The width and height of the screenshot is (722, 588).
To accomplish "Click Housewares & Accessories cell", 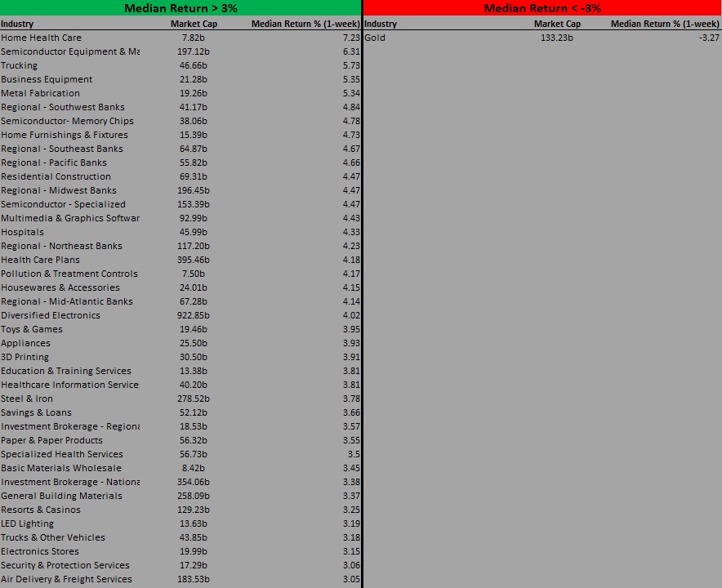I will tap(60, 287).
